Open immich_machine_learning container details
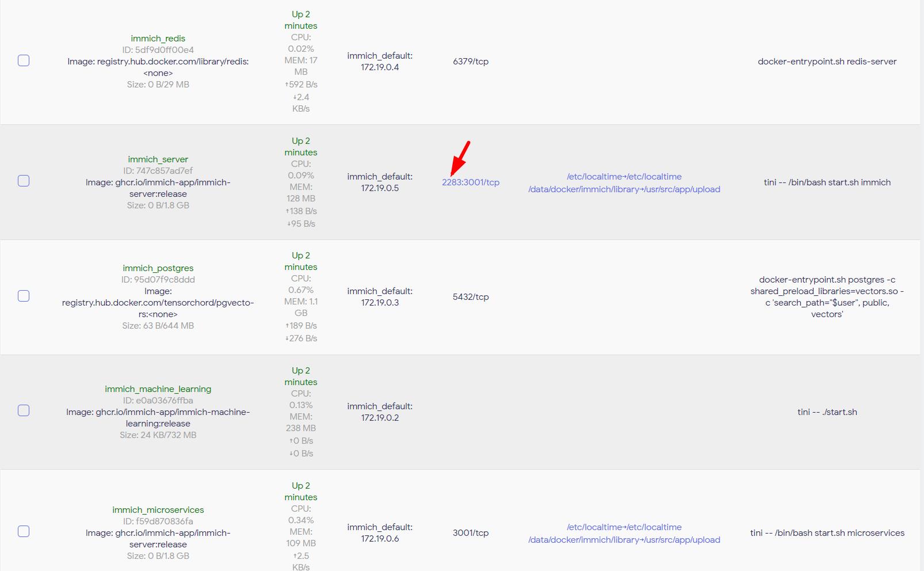The image size is (924, 571). pyautogui.click(x=158, y=389)
